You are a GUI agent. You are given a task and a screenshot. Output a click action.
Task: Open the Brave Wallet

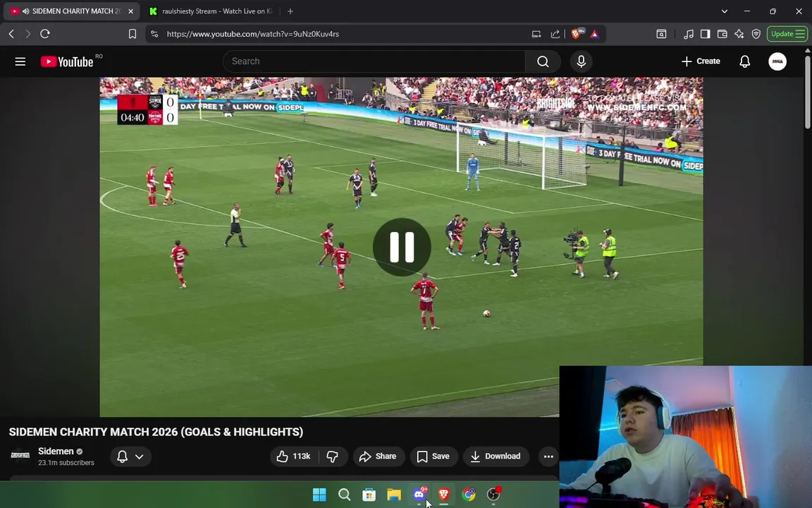[722, 34]
